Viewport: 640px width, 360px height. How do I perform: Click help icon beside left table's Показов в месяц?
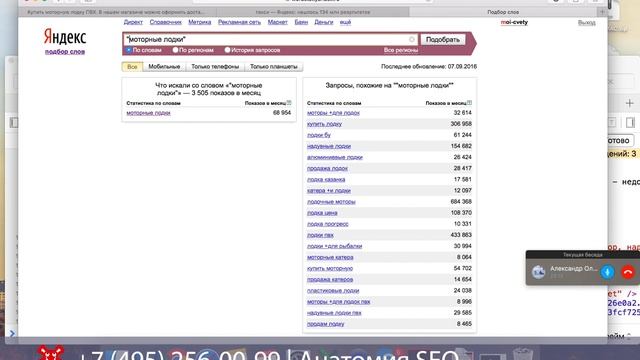coord(289,103)
